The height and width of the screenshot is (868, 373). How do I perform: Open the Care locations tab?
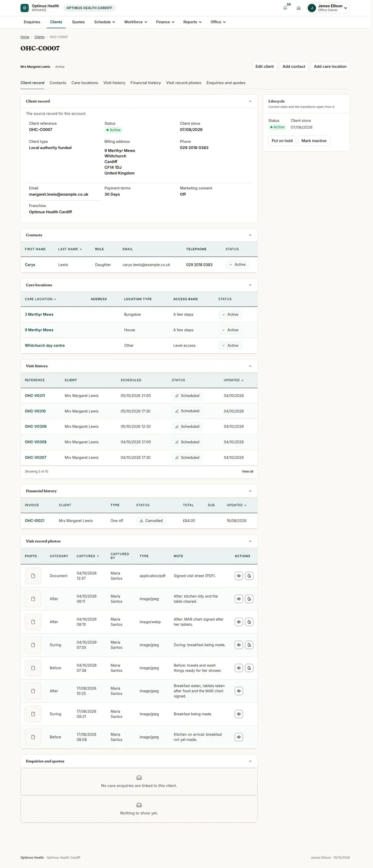[x=85, y=83]
